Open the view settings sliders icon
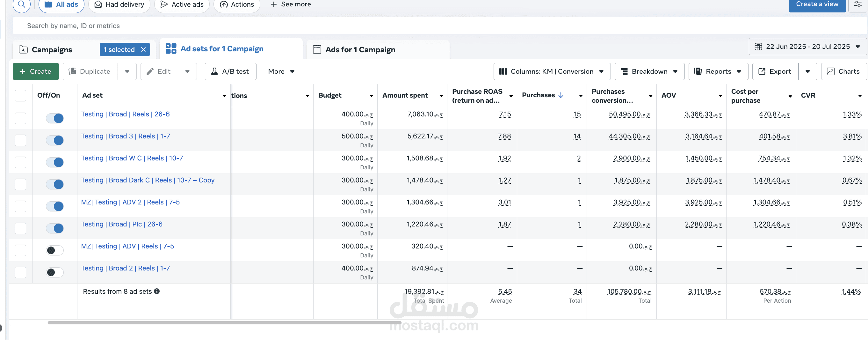The height and width of the screenshot is (340, 868). click(857, 4)
